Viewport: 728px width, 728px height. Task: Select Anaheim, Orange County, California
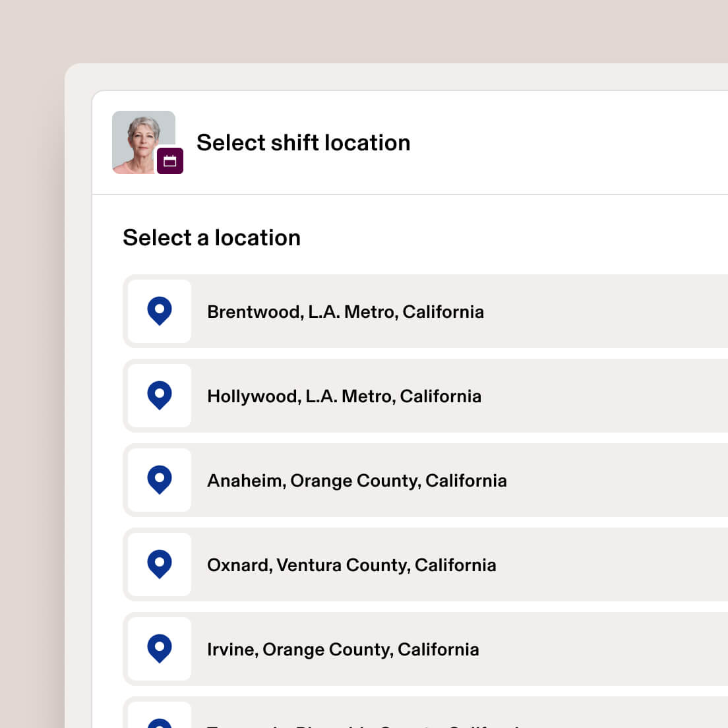[x=357, y=480]
